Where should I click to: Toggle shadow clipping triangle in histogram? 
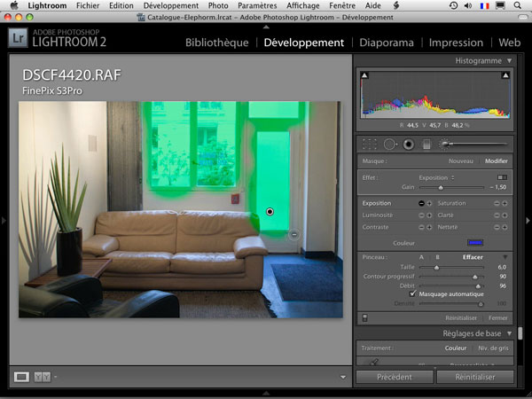click(364, 75)
